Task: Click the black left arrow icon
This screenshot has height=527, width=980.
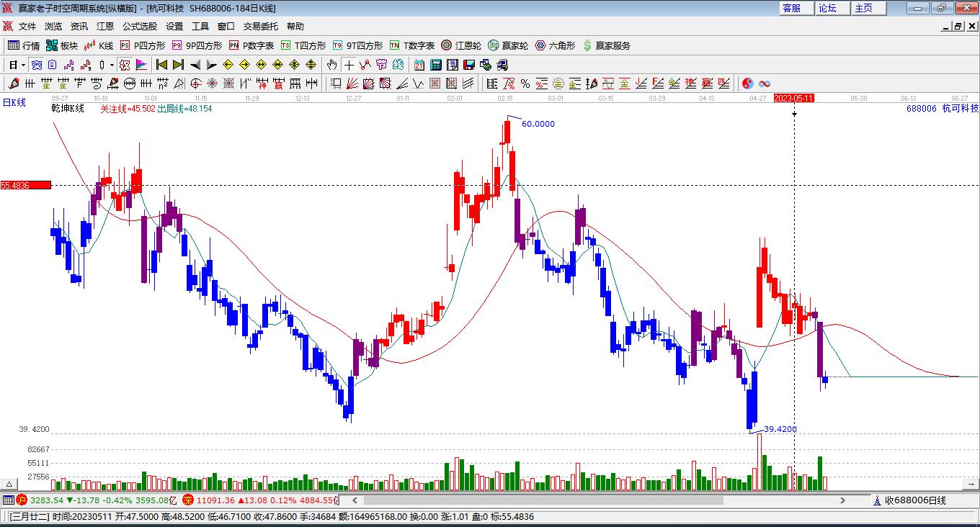Action: (195, 65)
